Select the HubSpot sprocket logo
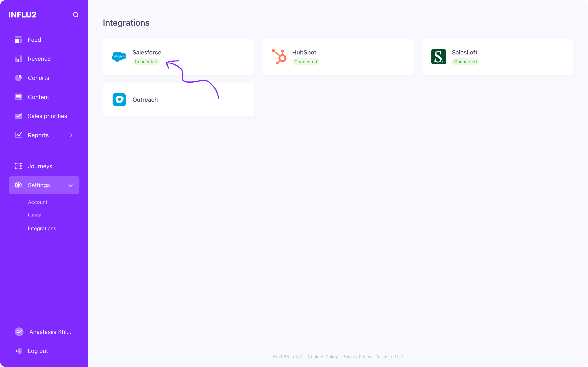588x367 pixels. (279, 56)
